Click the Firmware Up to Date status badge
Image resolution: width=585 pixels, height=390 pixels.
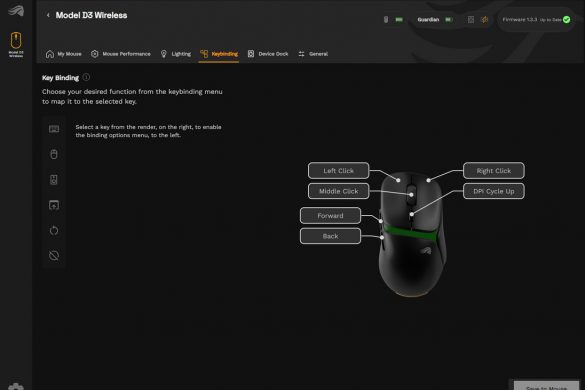pos(536,19)
